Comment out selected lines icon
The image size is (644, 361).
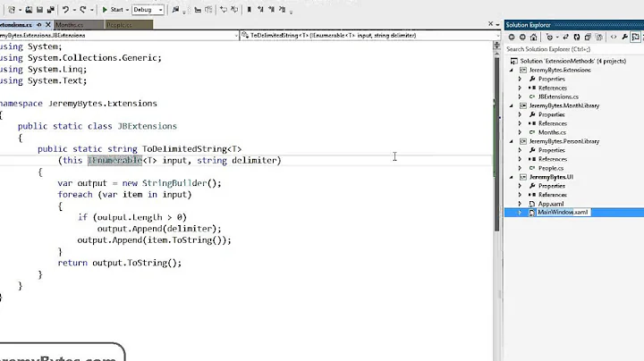point(224,10)
